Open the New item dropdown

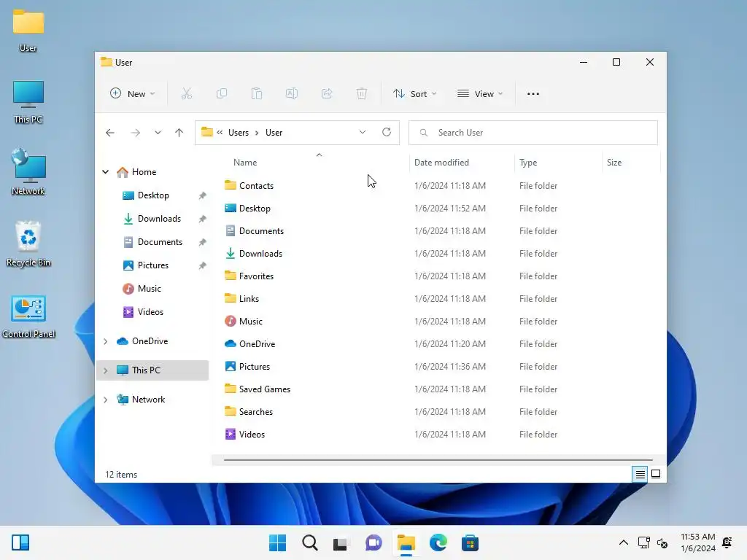click(133, 94)
